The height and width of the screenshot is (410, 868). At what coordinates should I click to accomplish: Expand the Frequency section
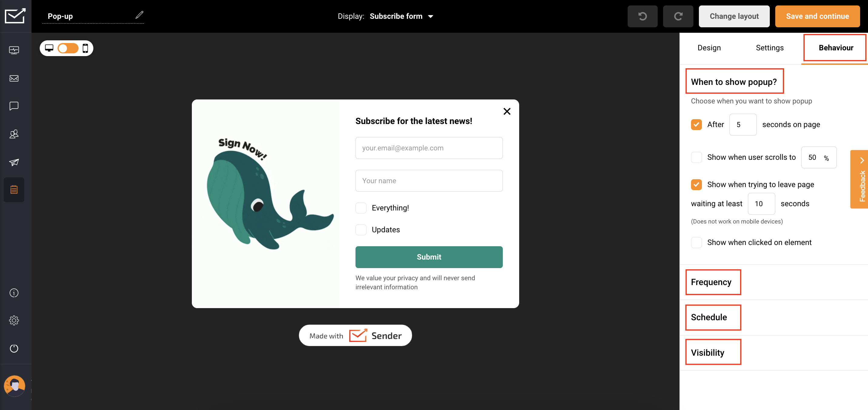pyautogui.click(x=711, y=282)
